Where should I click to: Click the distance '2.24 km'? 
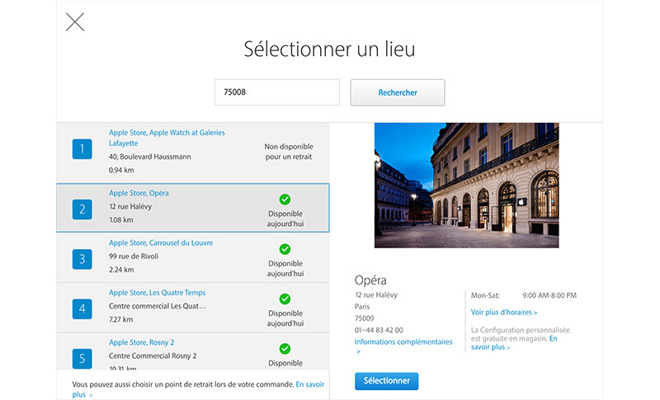pos(121,269)
